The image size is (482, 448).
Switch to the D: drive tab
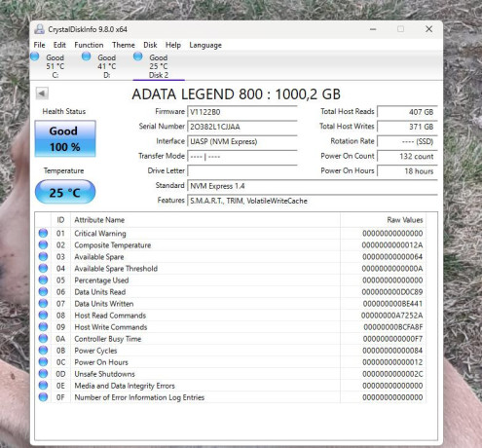pos(107,66)
